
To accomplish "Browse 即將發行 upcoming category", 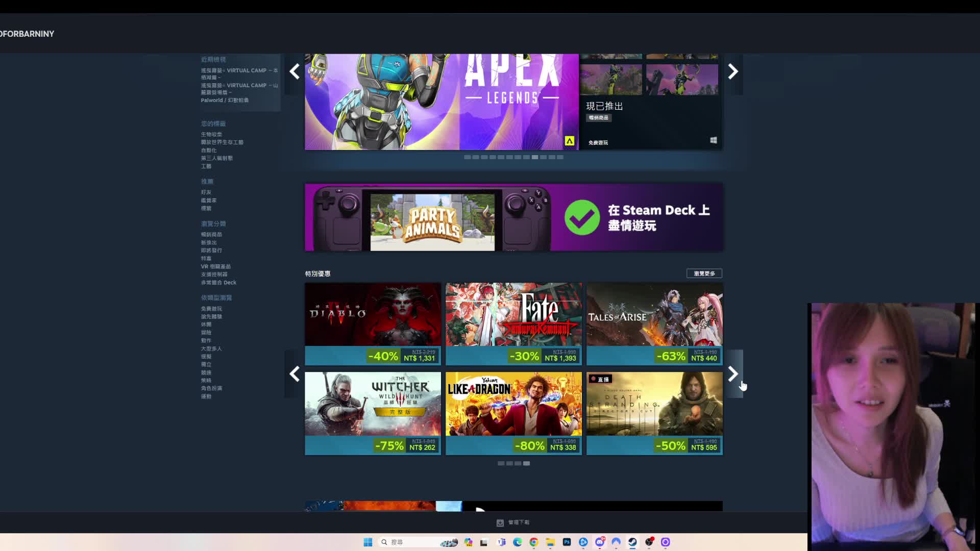I will pyautogui.click(x=211, y=251).
